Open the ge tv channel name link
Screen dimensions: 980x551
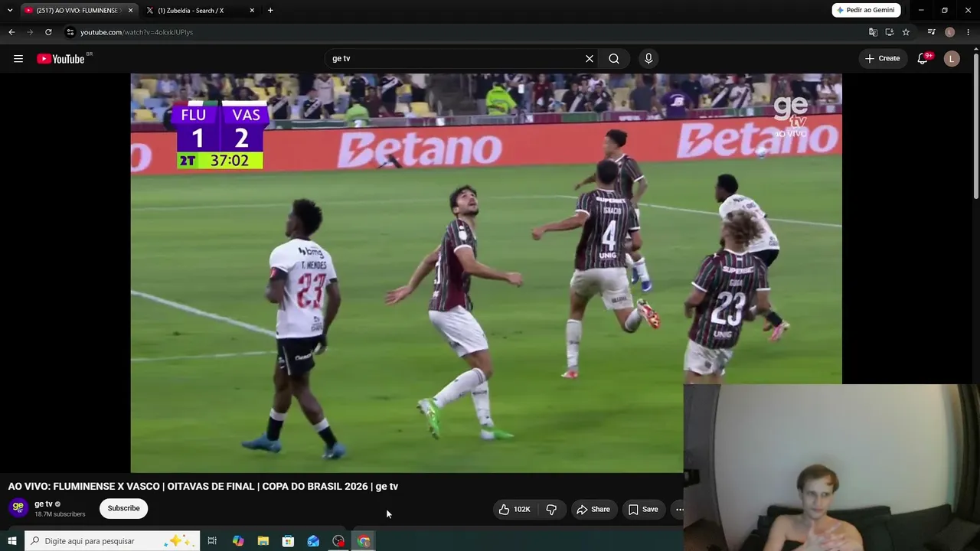(44, 504)
